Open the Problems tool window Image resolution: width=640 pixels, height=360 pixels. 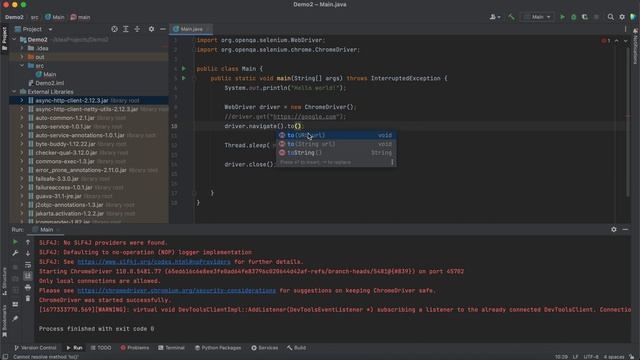(x=135, y=348)
